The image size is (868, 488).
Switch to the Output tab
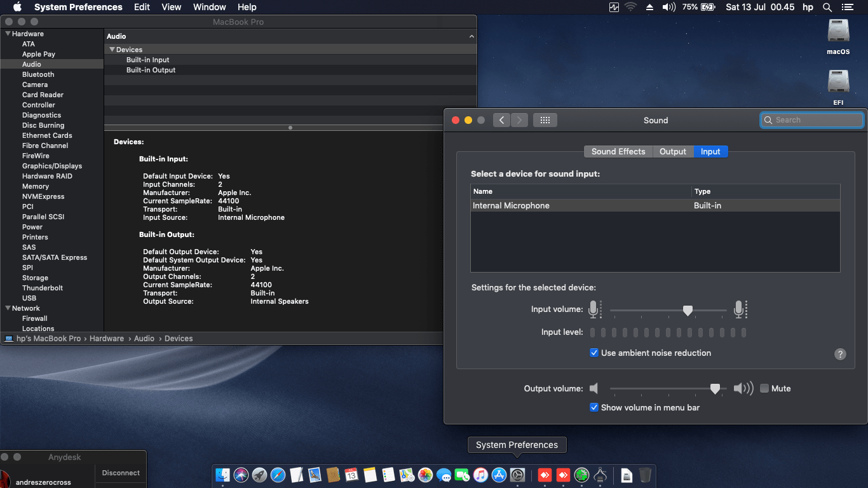[673, 151]
